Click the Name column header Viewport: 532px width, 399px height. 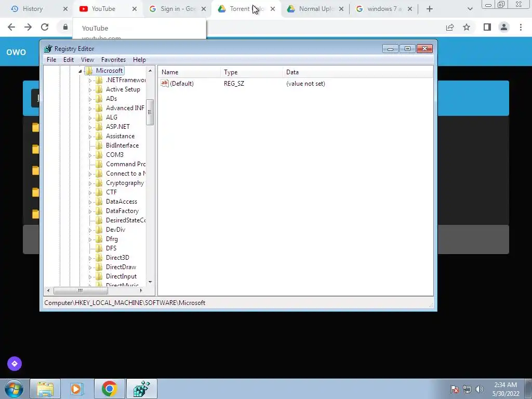(x=189, y=72)
